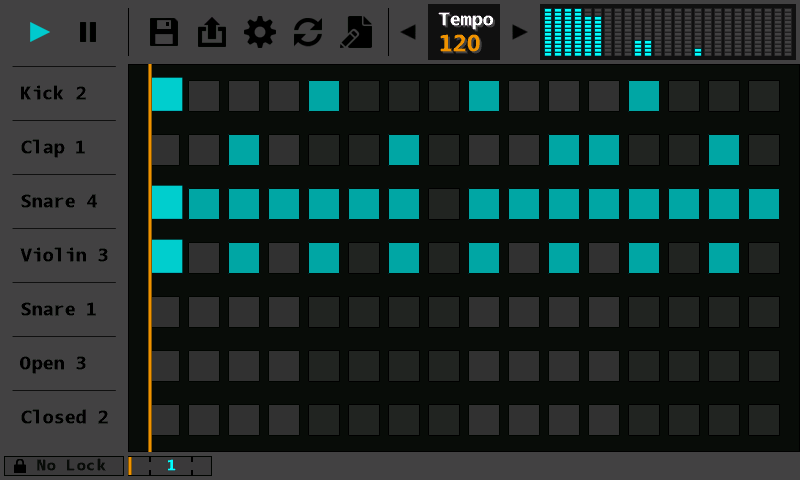This screenshot has width=800, height=480.
Task: Increase tempo with the right arrow
Action: 519,32
